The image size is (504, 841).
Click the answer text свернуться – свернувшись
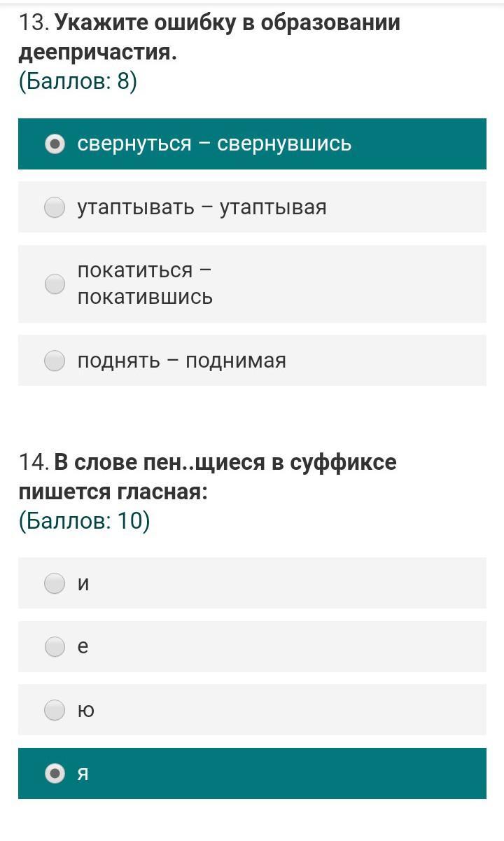pyautogui.click(x=214, y=144)
